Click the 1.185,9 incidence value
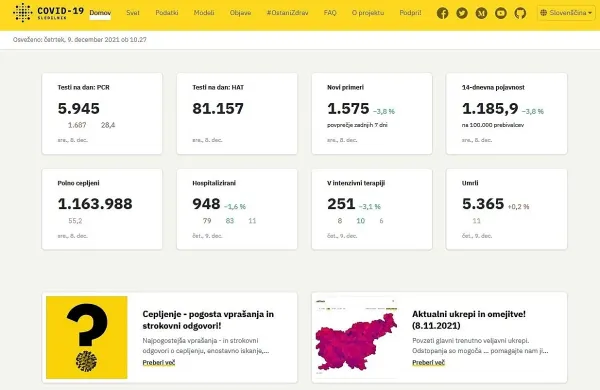The height and width of the screenshot is (390, 600). 490,109
